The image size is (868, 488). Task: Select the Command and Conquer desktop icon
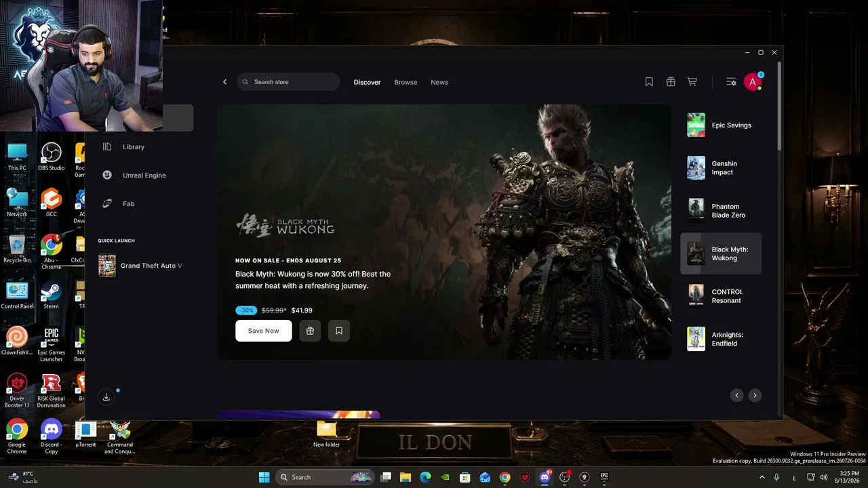120,436
